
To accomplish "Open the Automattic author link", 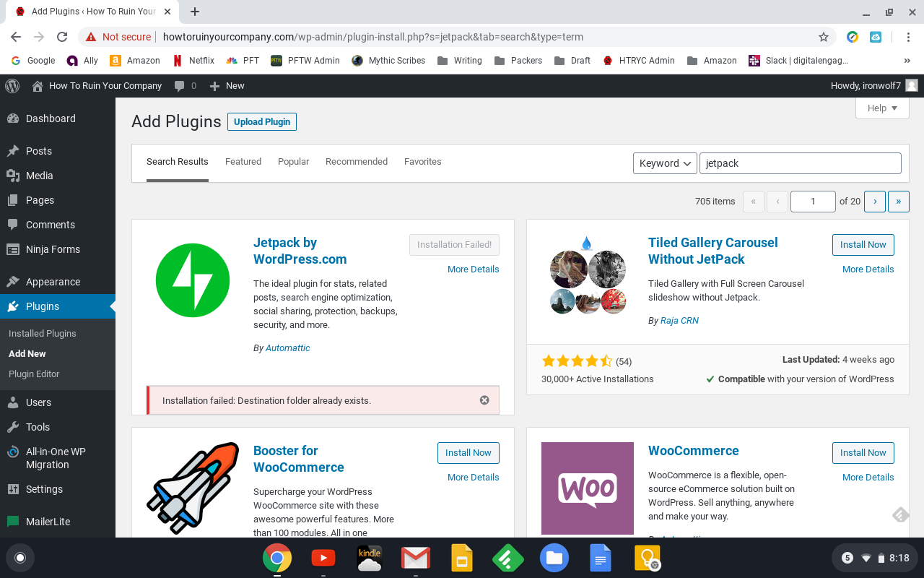I will click(x=287, y=348).
